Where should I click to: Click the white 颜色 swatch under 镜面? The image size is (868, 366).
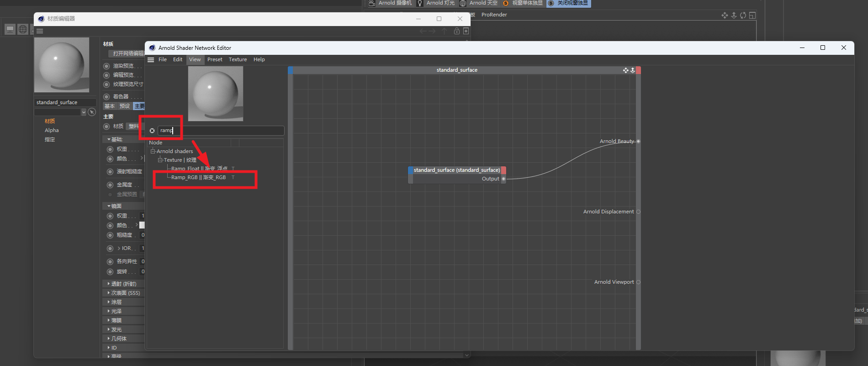(142, 225)
